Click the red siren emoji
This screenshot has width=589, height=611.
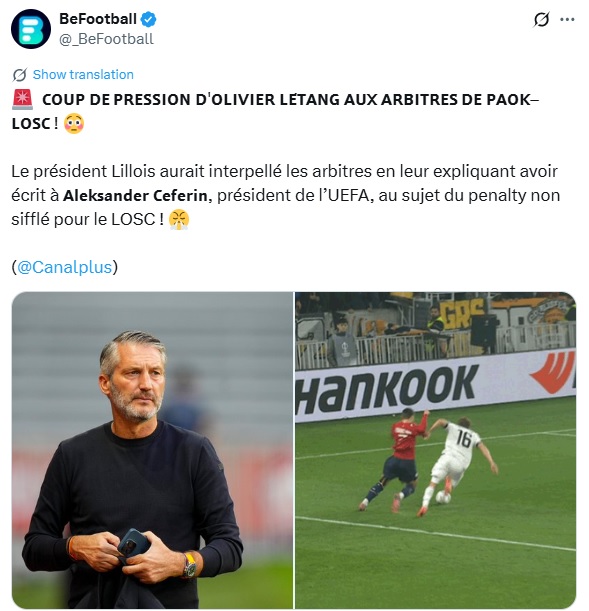[23, 100]
